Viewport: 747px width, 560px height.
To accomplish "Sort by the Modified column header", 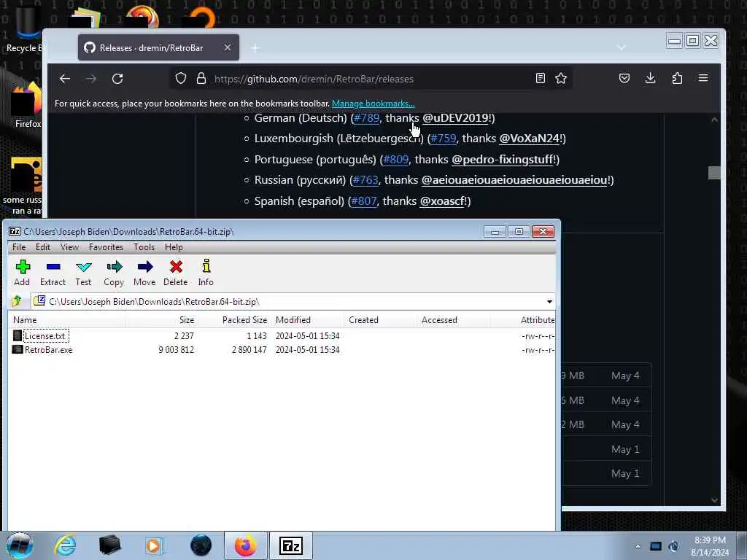I will pyautogui.click(x=307, y=320).
